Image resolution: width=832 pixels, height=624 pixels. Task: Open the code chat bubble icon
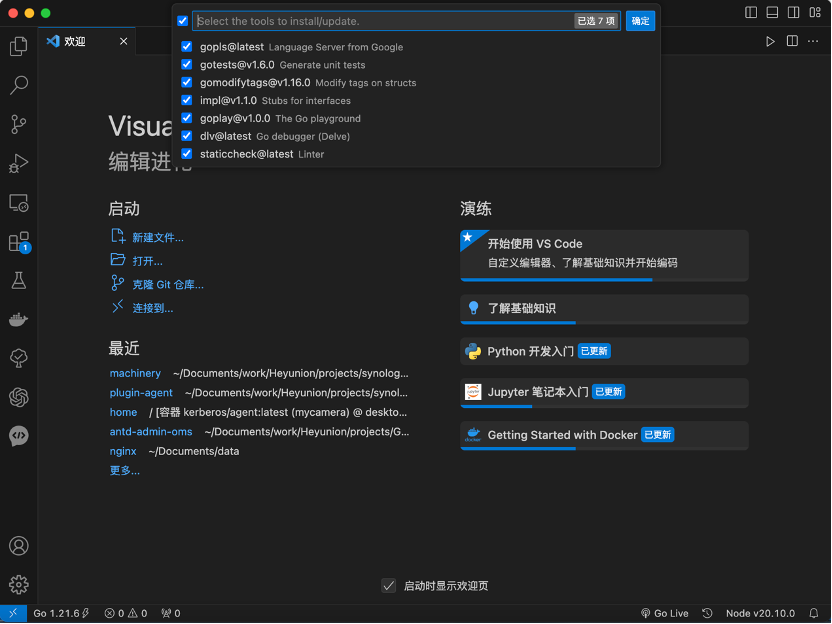[x=19, y=436]
